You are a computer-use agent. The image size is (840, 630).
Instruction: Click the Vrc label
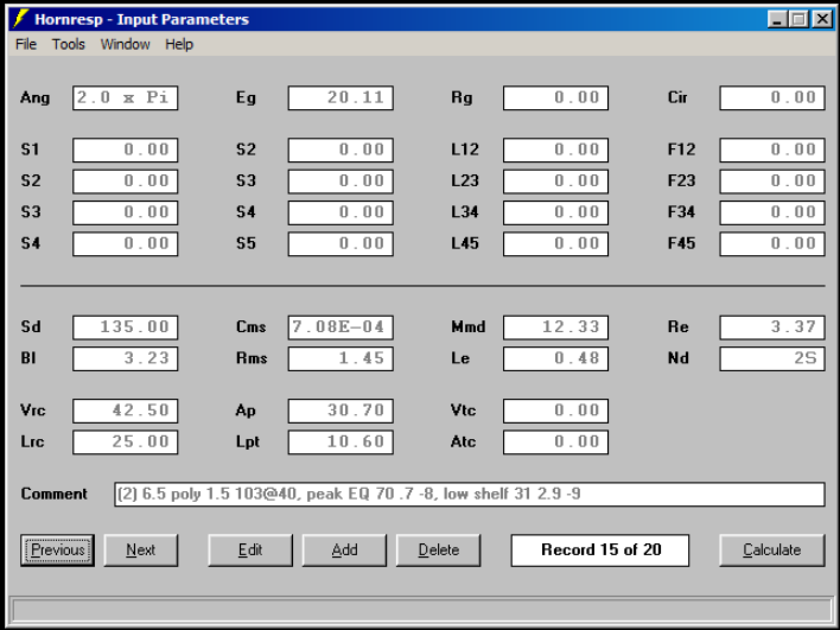click(33, 410)
